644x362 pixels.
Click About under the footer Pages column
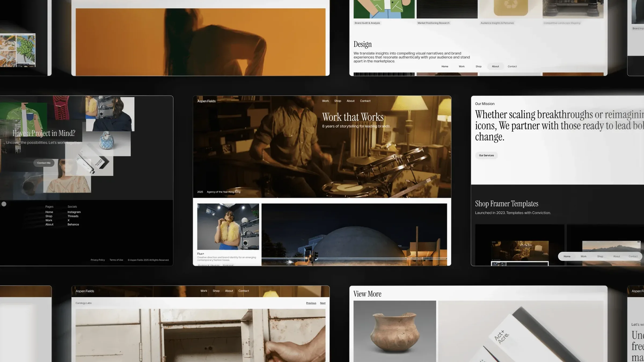coord(49,224)
